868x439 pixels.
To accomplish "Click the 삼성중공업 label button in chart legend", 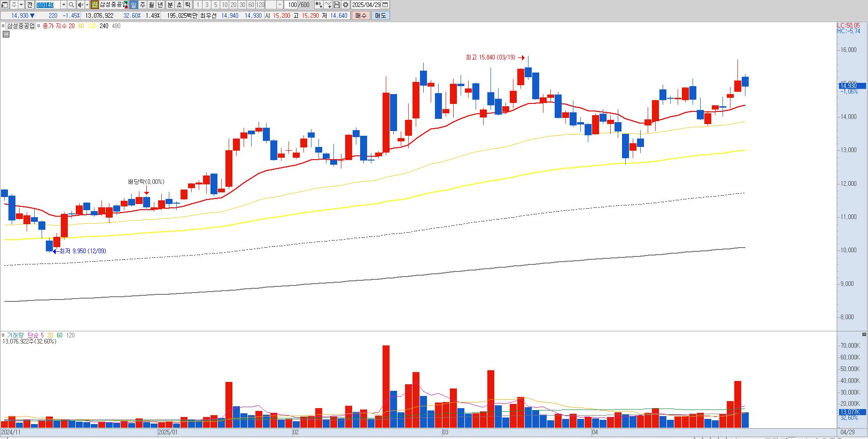I will pos(21,26).
